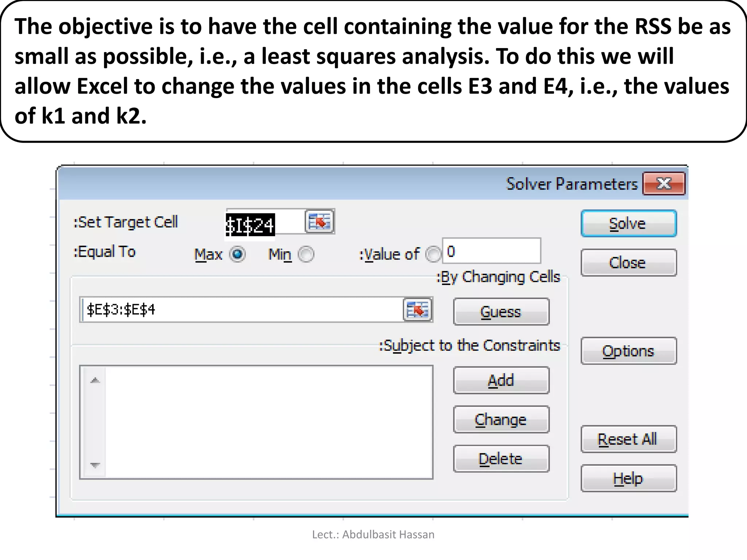The width and height of the screenshot is (747, 560).
Task: Click the Set Target Cell label
Action: (x=126, y=222)
